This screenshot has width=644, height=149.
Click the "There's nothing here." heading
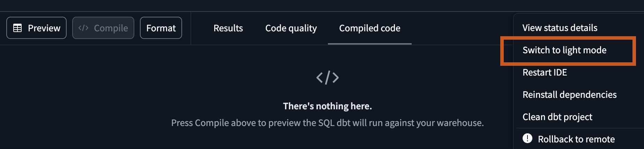click(327, 106)
